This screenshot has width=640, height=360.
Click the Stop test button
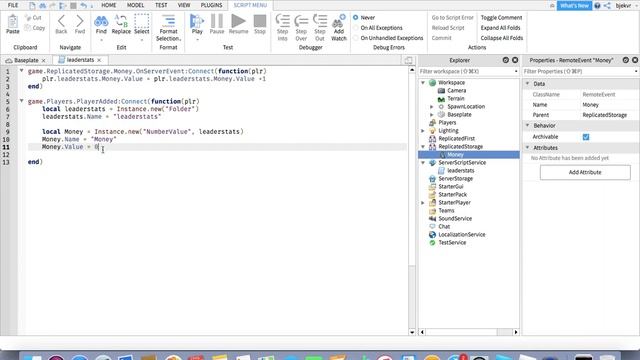[x=260, y=24]
